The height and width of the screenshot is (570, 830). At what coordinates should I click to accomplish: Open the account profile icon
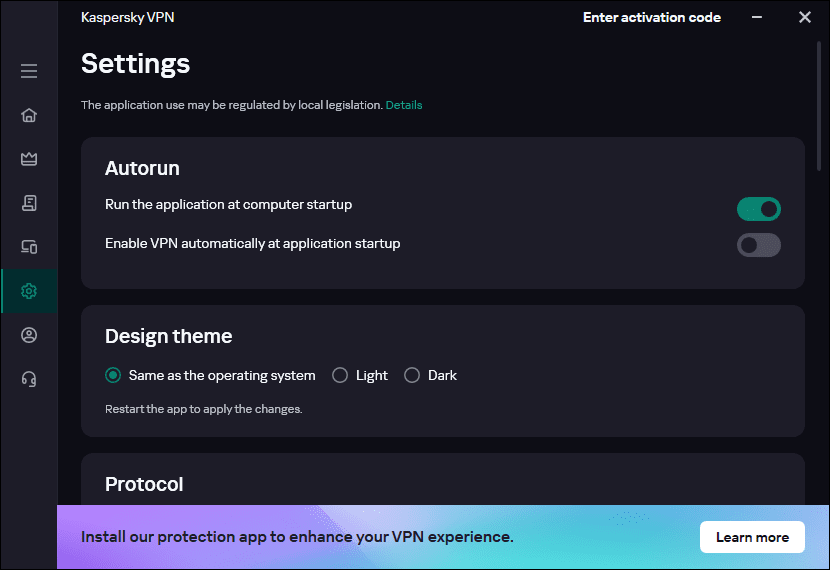29,335
